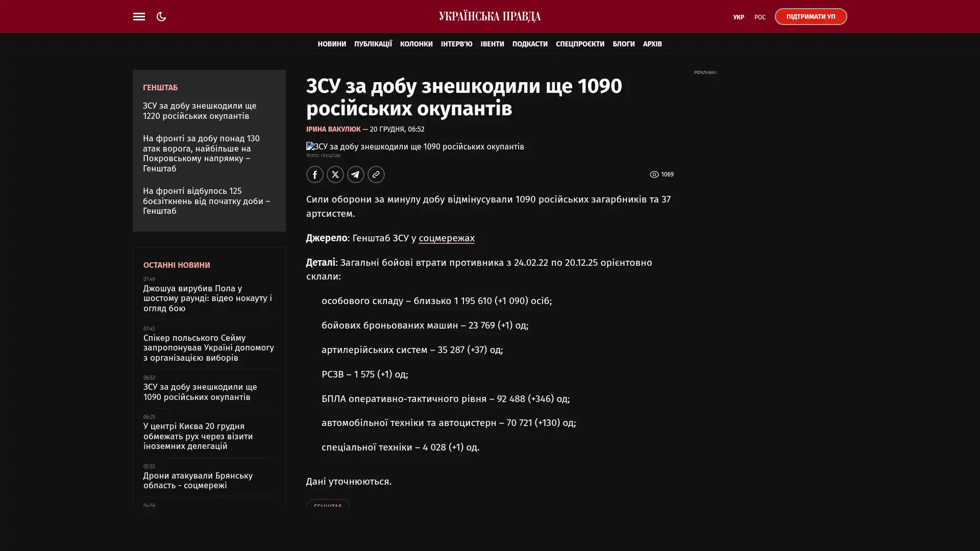This screenshot has height=551, width=980.
Task: Open the Спецпроєкти section
Action: (579, 44)
